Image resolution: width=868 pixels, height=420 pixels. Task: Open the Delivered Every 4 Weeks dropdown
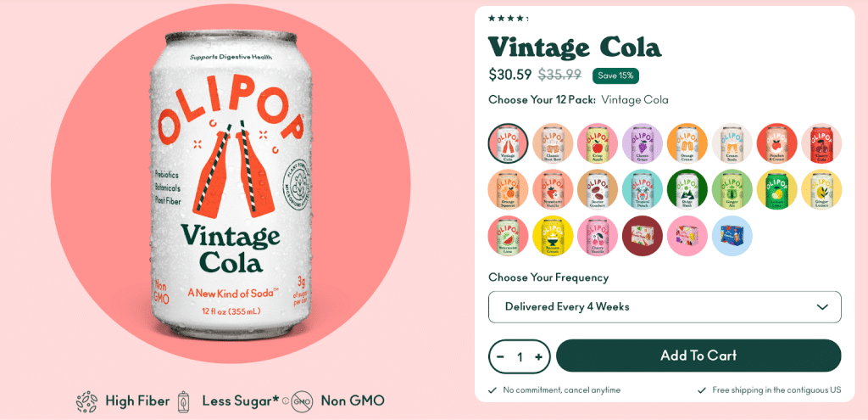click(665, 307)
